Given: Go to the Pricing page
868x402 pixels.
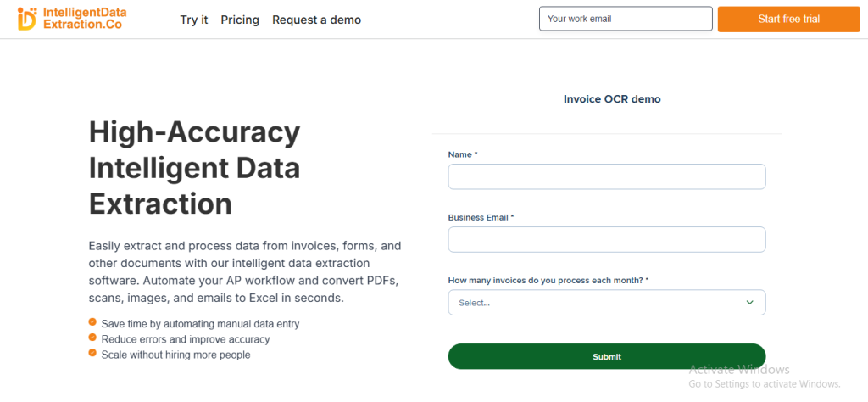Looking at the screenshot, I should (240, 20).
